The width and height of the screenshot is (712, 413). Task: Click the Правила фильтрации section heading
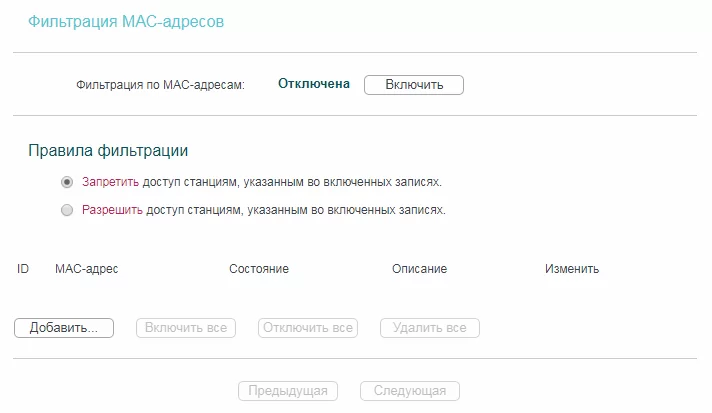[108, 151]
